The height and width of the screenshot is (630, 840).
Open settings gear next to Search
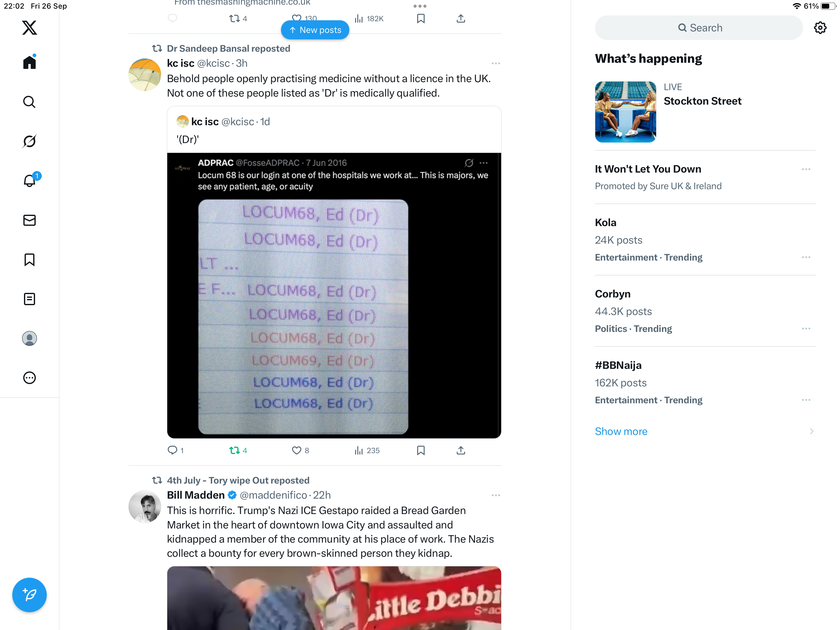point(820,28)
